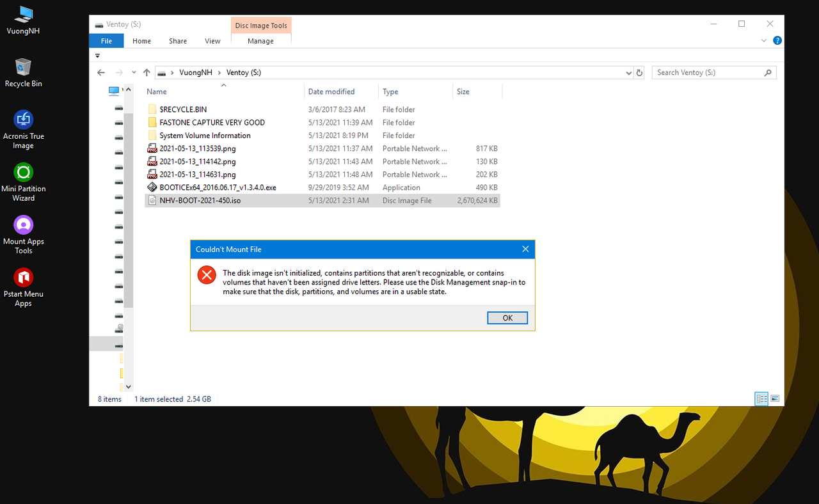Select System Volume Information folder icon
Viewport: 819px width, 504px height.
click(x=152, y=136)
